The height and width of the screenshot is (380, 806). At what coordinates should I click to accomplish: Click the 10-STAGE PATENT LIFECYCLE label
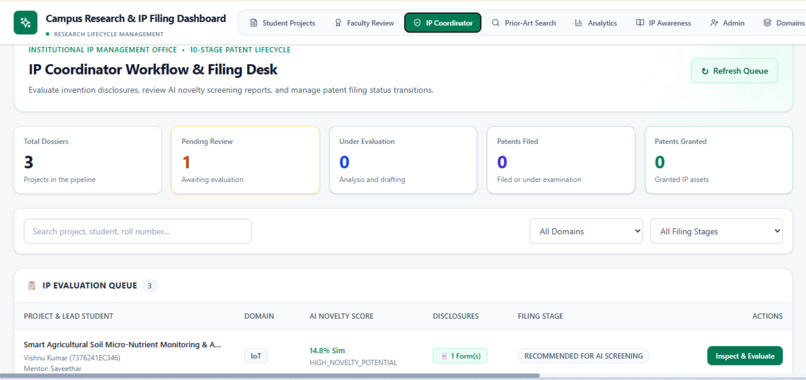240,50
